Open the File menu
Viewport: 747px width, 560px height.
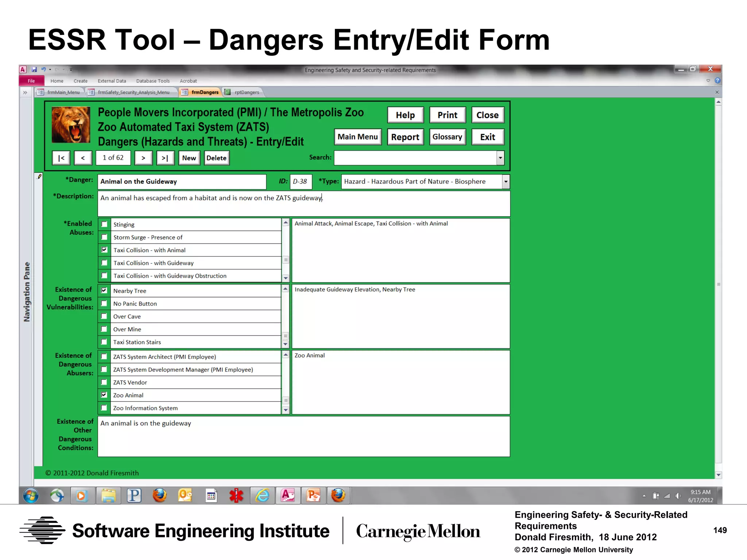pos(31,81)
